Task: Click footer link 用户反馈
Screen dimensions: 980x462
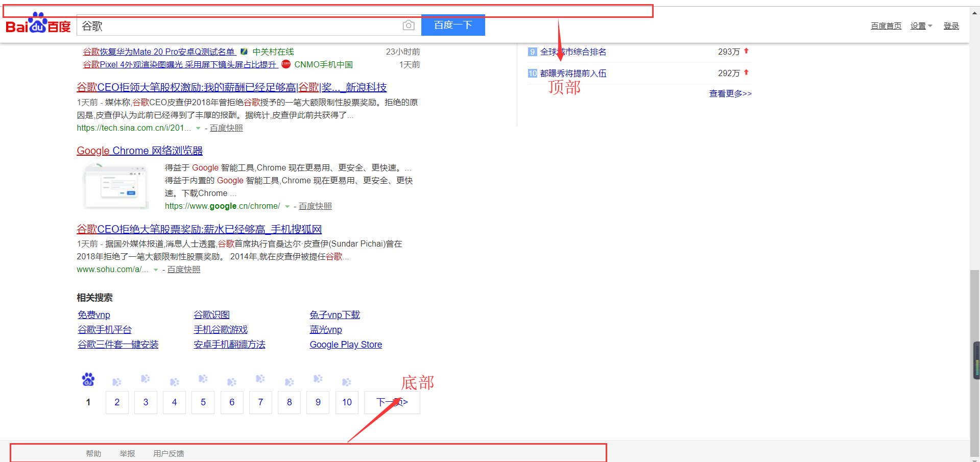Action: [x=169, y=453]
